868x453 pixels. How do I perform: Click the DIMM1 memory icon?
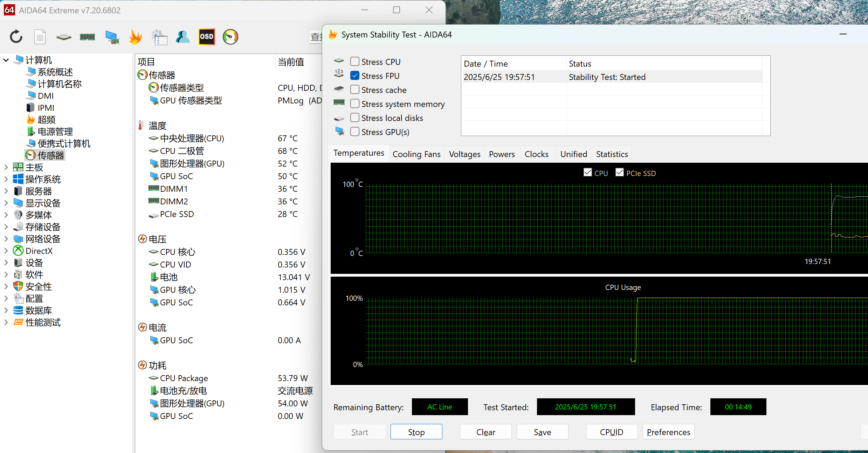[154, 188]
